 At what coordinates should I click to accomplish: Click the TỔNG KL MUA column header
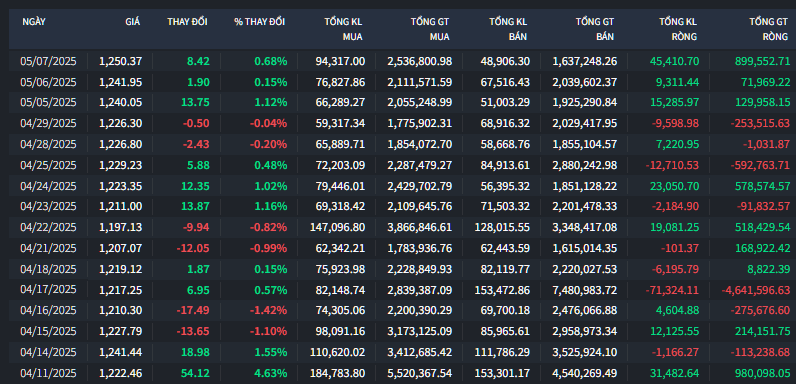[344, 29]
